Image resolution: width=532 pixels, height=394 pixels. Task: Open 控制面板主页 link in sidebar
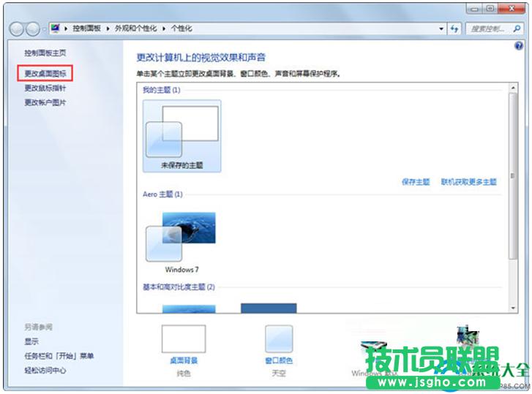(45, 53)
